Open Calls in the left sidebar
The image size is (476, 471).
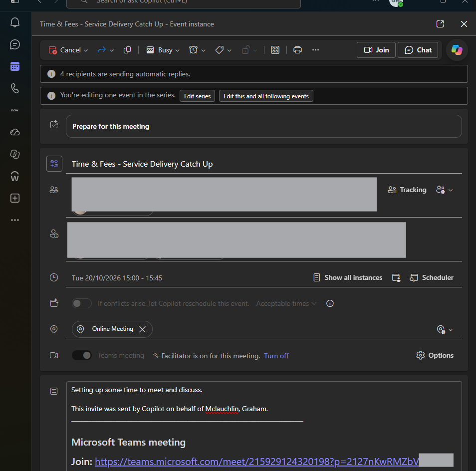point(15,88)
